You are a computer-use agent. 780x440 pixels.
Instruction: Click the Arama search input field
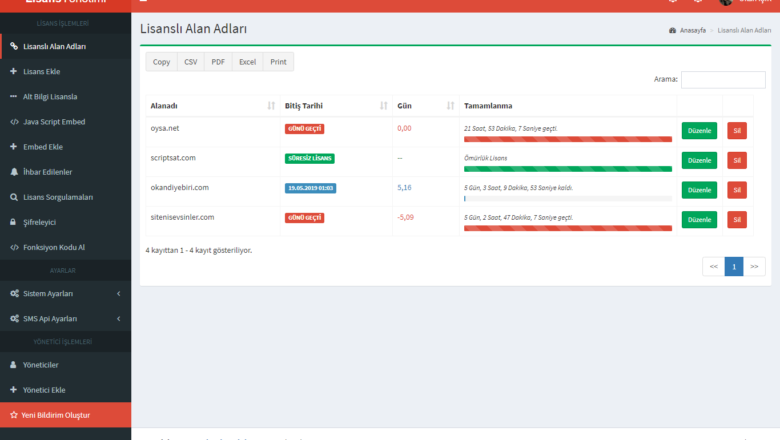[723, 80]
